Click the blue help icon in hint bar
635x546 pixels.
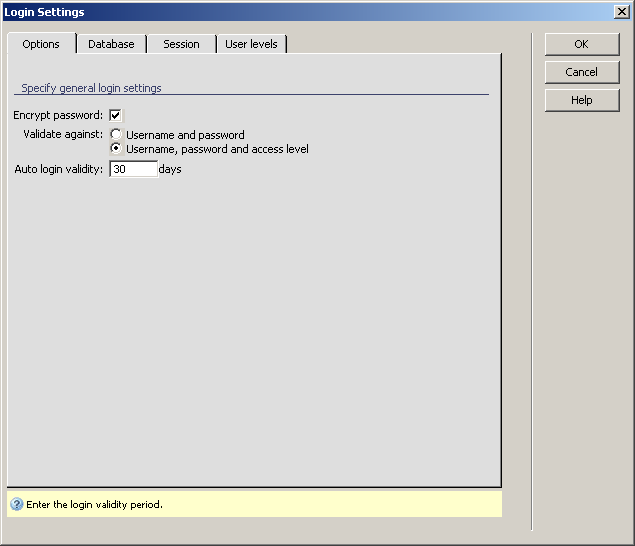pos(17,504)
